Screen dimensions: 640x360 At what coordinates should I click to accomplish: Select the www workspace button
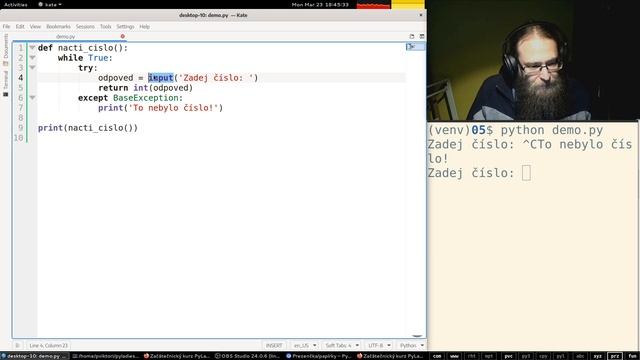[454, 356]
